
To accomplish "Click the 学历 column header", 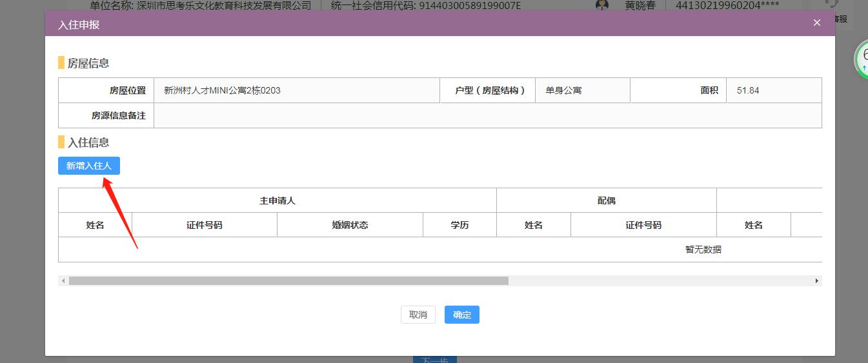I will point(460,225).
